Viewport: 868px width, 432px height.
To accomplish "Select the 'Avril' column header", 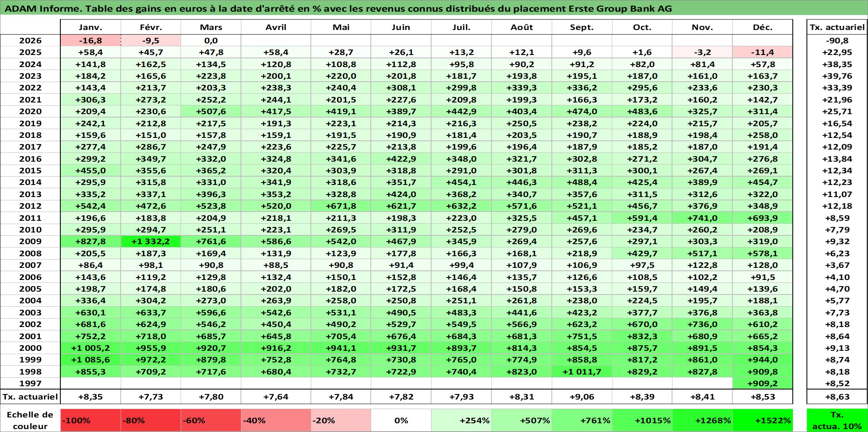I will 276,27.
